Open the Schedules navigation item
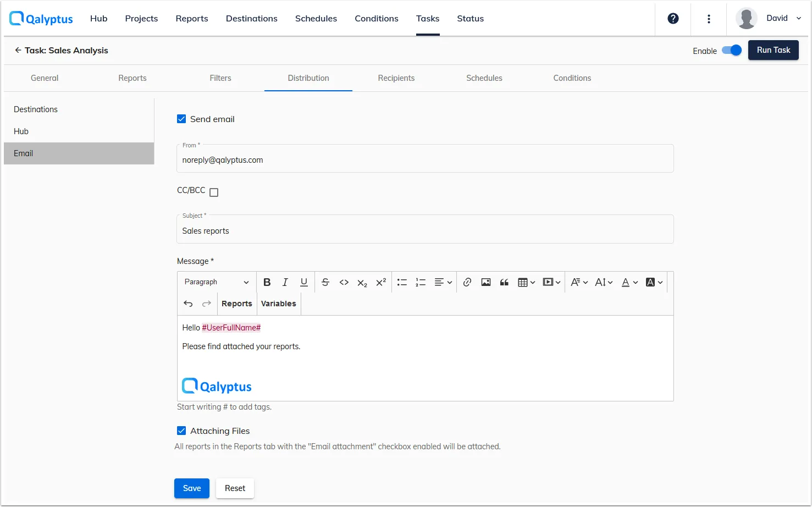Viewport: 812px width, 507px height. [x=316, y=18]
